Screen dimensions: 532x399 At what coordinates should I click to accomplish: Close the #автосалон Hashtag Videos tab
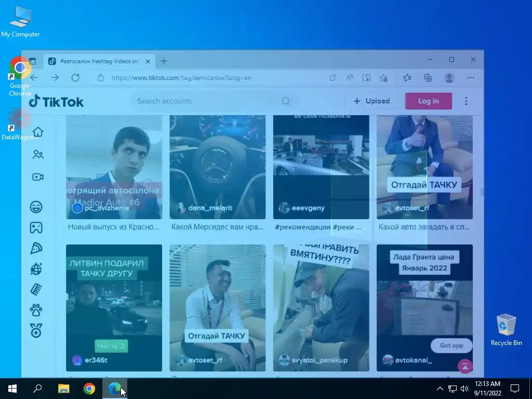(148, 61)
